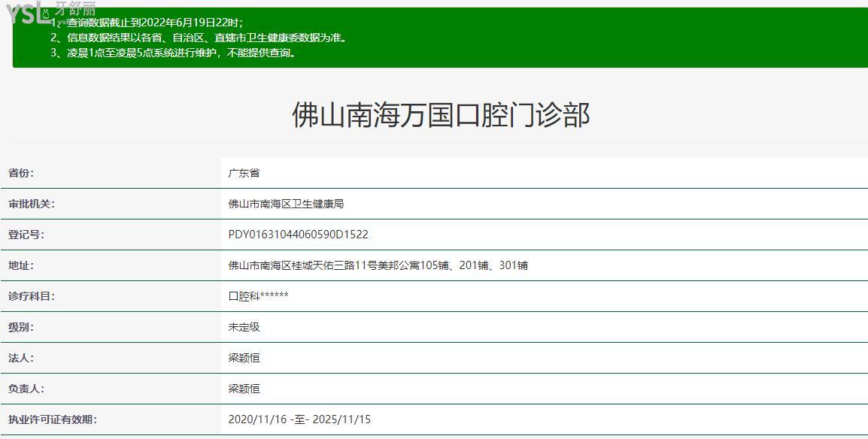
Task: Click the 执业许可证有效期 label
Action: (x=53, y=419)
